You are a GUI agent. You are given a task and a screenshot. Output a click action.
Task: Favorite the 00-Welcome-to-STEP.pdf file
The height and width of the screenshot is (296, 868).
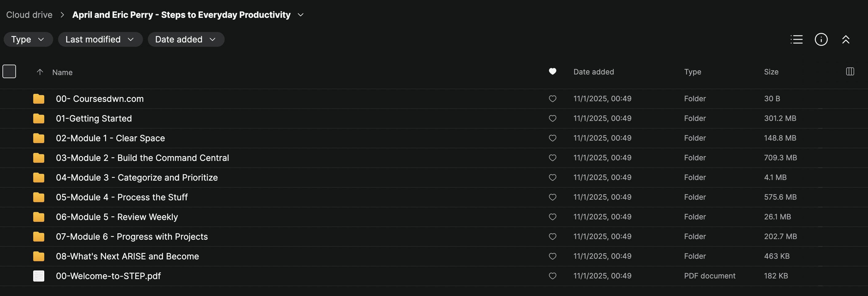(x=552, y=276)
